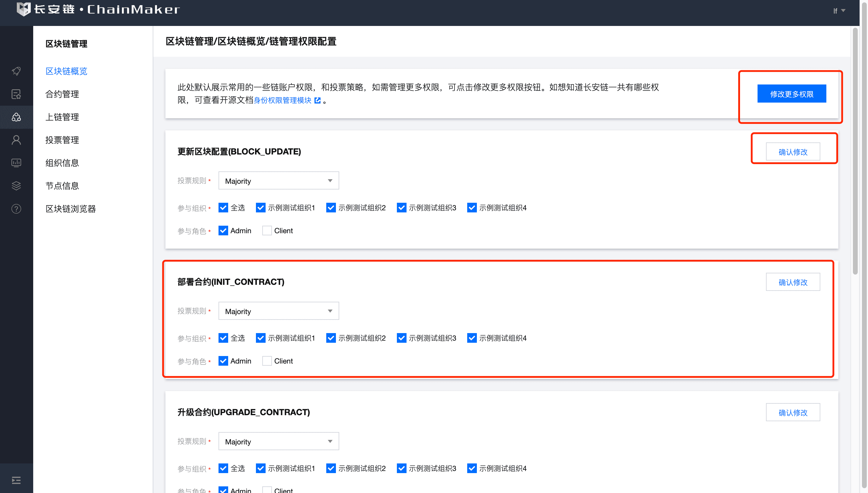Image resolution: width=868 pixels, height=493 pixels.
Task: Open the 合约管理 menu item
Action: (62, 94)
